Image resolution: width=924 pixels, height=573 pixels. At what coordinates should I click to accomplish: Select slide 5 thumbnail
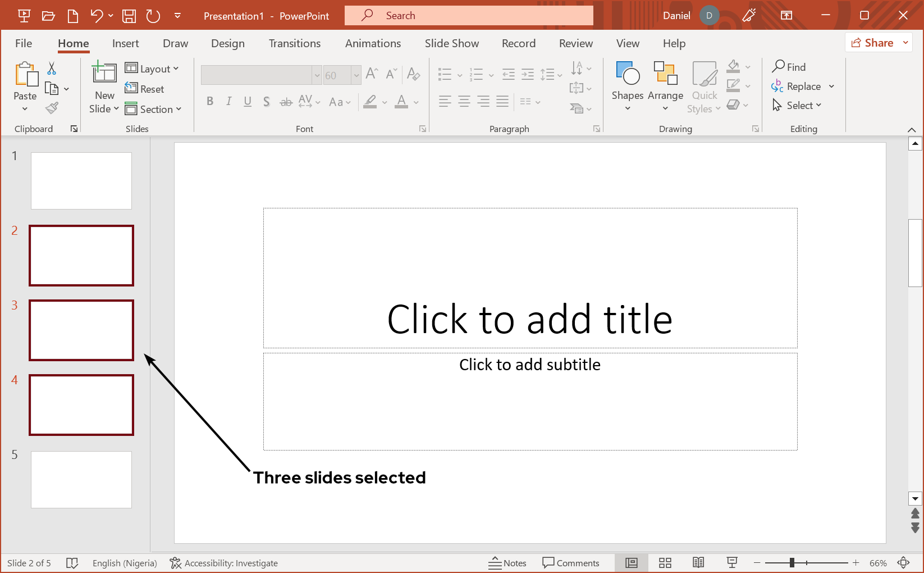81,479
